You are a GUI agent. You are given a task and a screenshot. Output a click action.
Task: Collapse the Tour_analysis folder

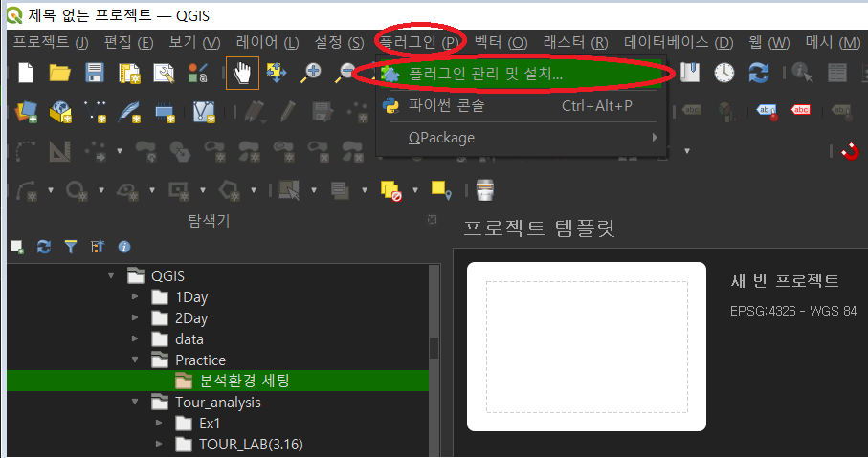coord(135,402)
